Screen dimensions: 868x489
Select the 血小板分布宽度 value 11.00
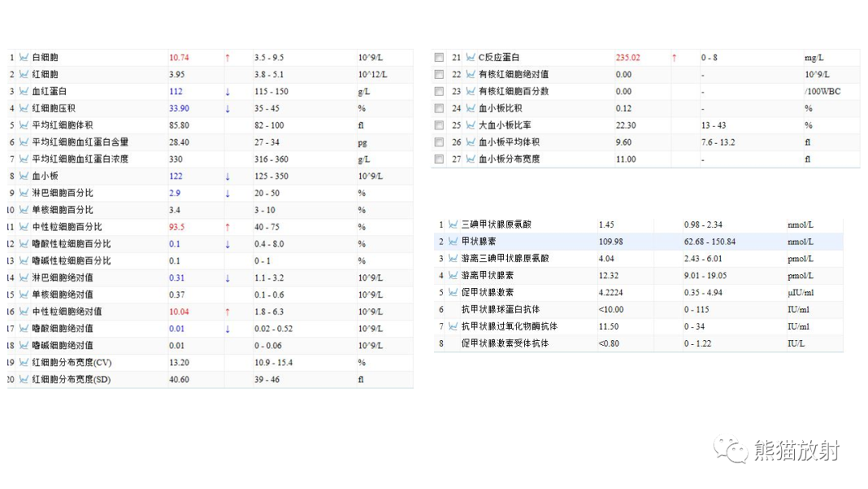tap(625, 159)
